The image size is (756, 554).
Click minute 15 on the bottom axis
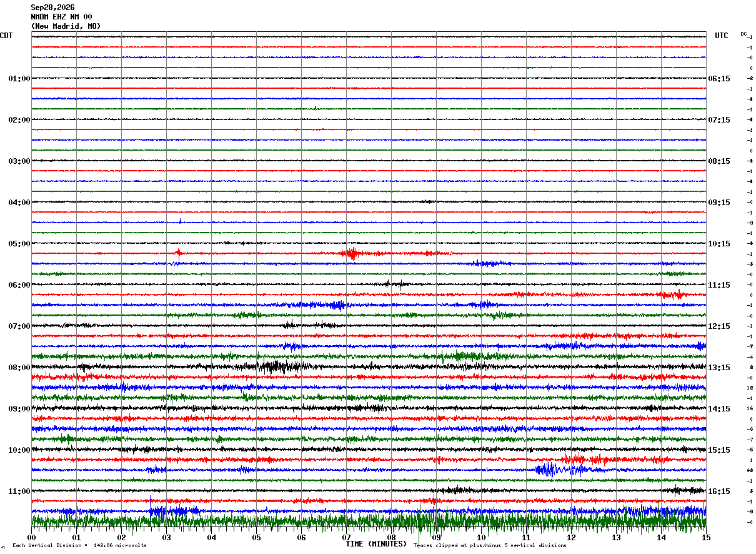point(706,537)
